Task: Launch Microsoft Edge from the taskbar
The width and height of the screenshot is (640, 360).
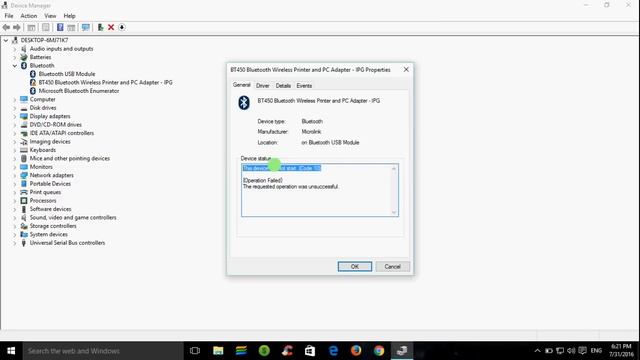Action: tap(333, 351)
